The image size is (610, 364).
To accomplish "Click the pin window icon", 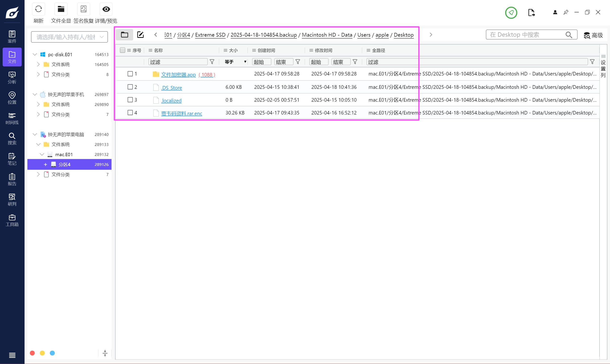I will [x=566, y=12].
